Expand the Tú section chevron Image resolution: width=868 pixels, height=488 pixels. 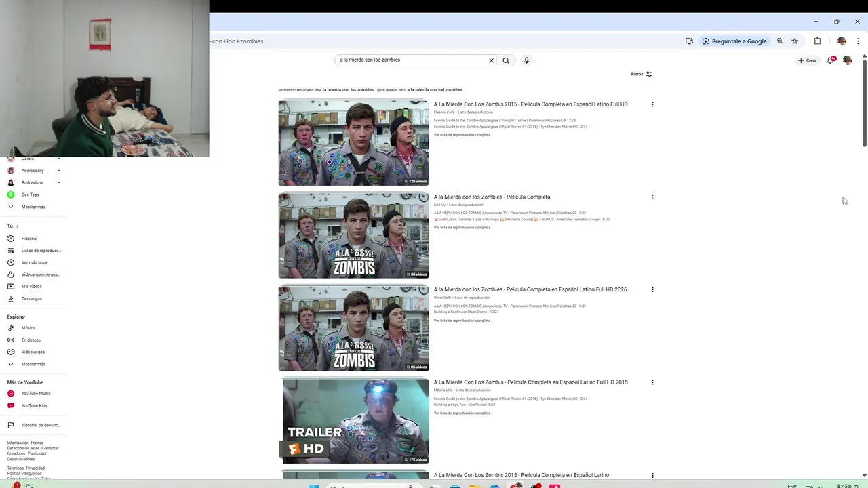17,226
